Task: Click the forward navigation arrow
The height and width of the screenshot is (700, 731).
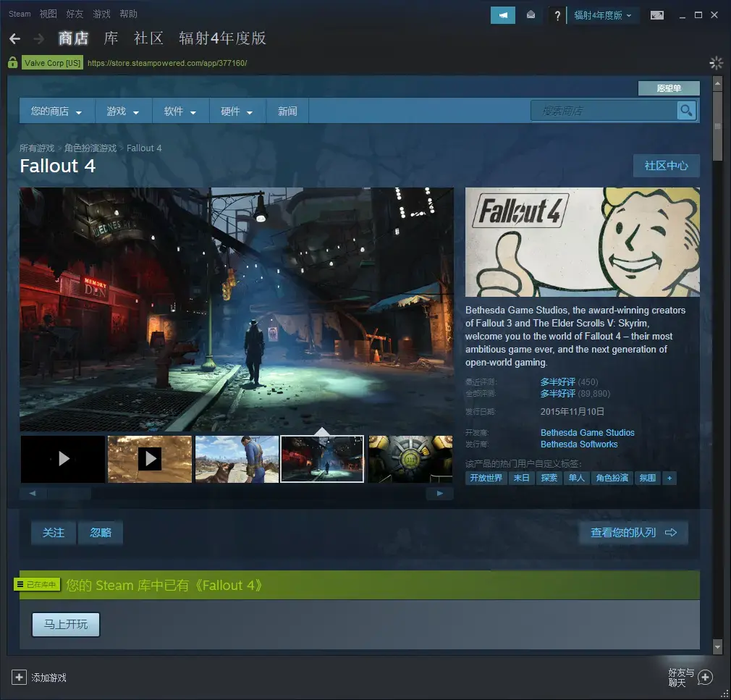Action: tap(39, 38)
